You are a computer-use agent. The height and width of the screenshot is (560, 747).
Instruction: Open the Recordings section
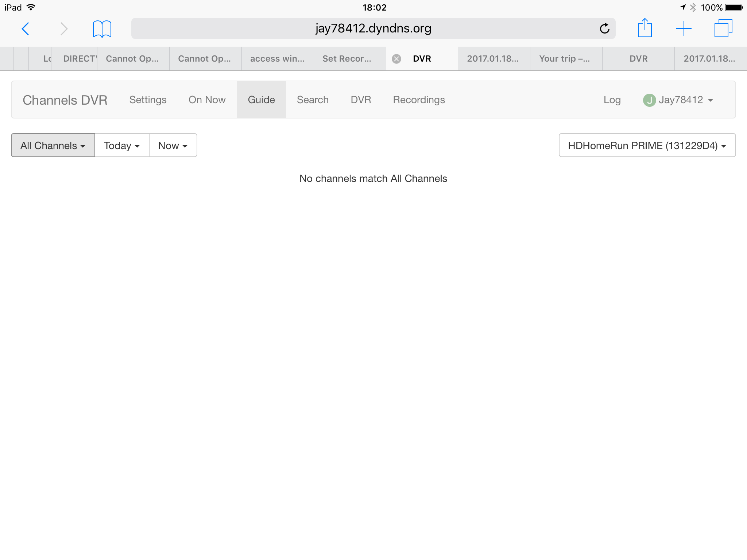pyautogui.click(x=419, y=100)
